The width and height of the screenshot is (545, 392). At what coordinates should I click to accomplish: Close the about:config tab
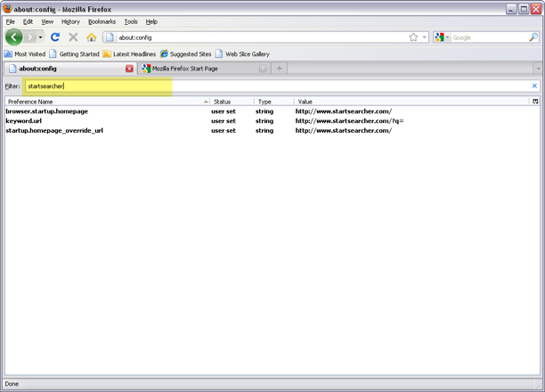pos(129,69)
